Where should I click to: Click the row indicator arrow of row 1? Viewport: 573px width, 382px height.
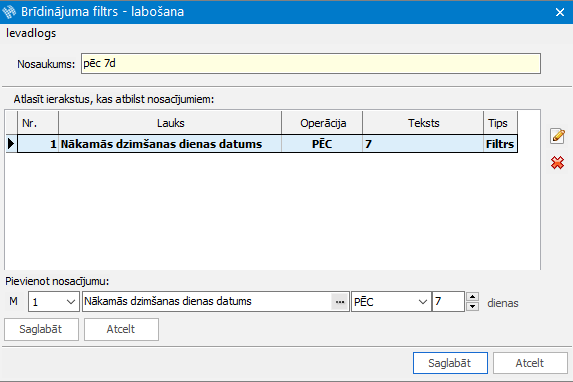(11, 144)
